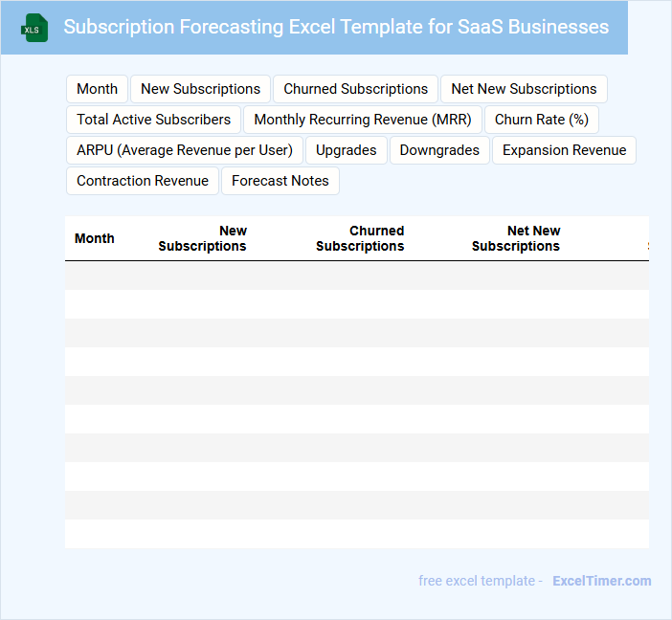Viewport: 672px width, 620px height.
Task: Click the New Subscriptions column header
Action: tap(203, 238)
